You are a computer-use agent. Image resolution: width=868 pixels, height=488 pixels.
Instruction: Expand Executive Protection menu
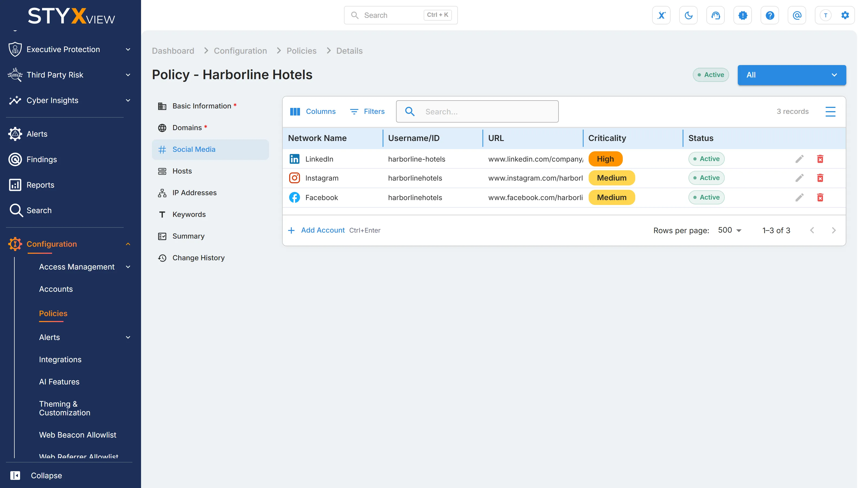(69, 50)
